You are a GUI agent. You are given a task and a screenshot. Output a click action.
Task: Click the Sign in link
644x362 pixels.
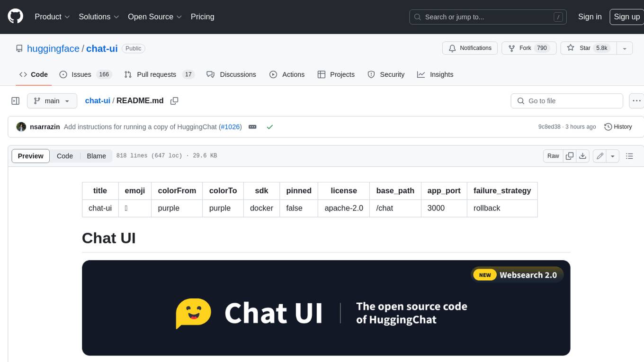(590, 17)
